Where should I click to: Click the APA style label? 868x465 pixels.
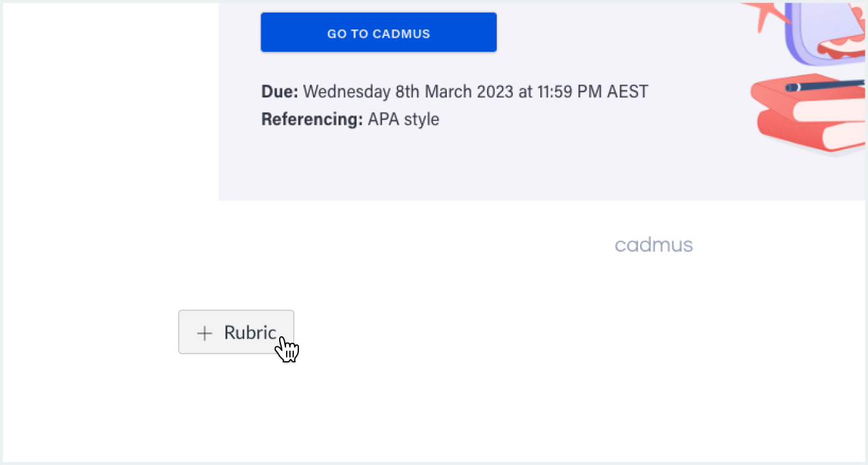click(402, 119)
